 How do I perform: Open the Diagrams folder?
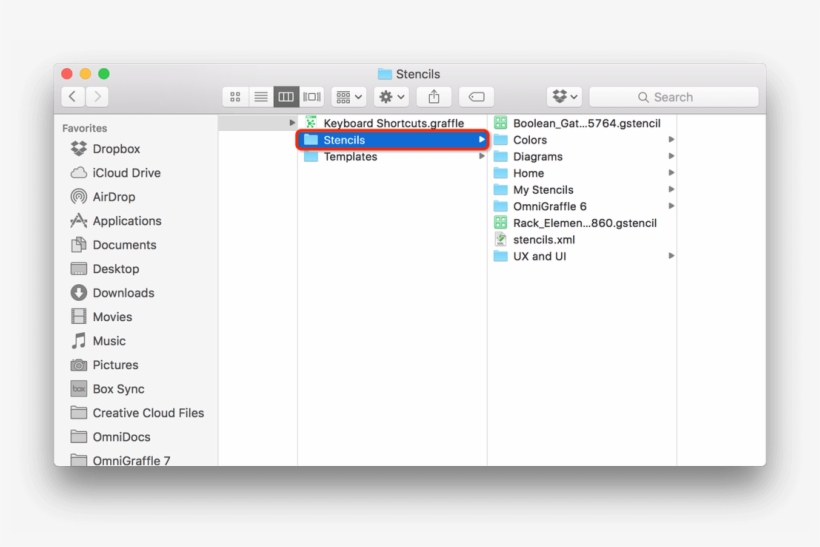click(582, 157)
